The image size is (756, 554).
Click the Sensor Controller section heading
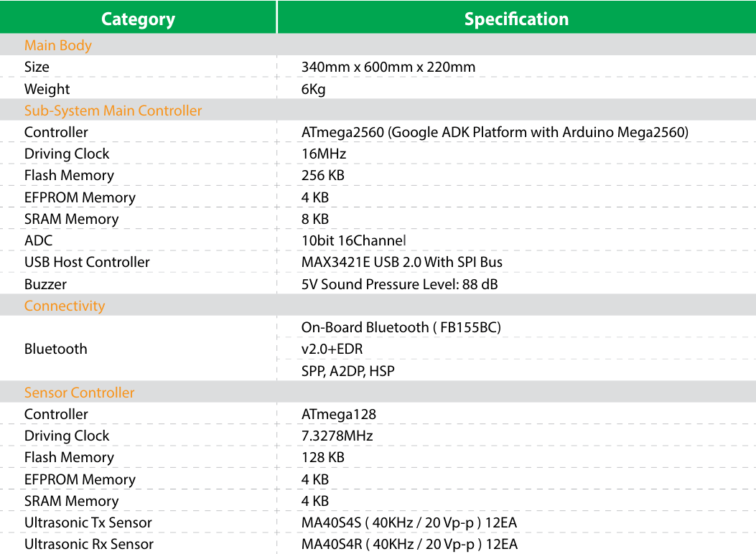79,393
